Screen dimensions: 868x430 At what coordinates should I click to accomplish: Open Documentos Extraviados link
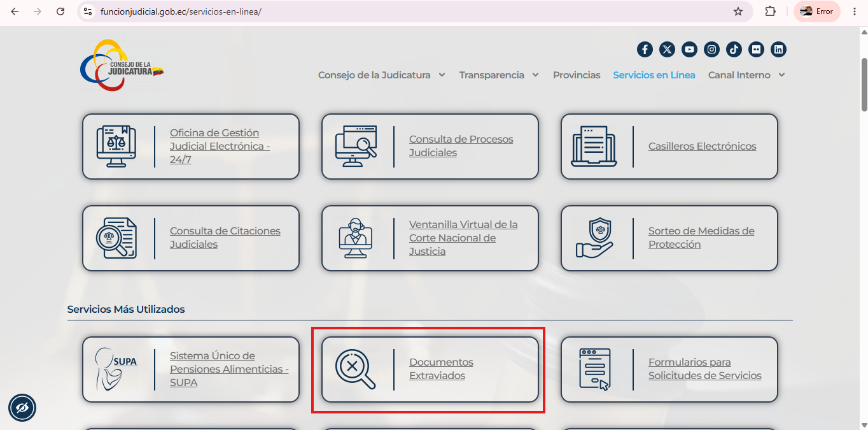(x=441, y=369)
